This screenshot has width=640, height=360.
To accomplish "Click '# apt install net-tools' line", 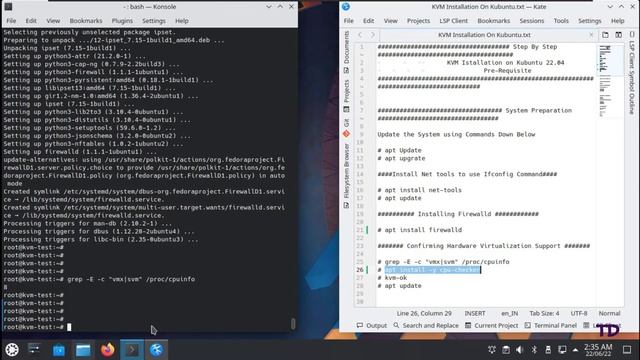I will (420, 190).
